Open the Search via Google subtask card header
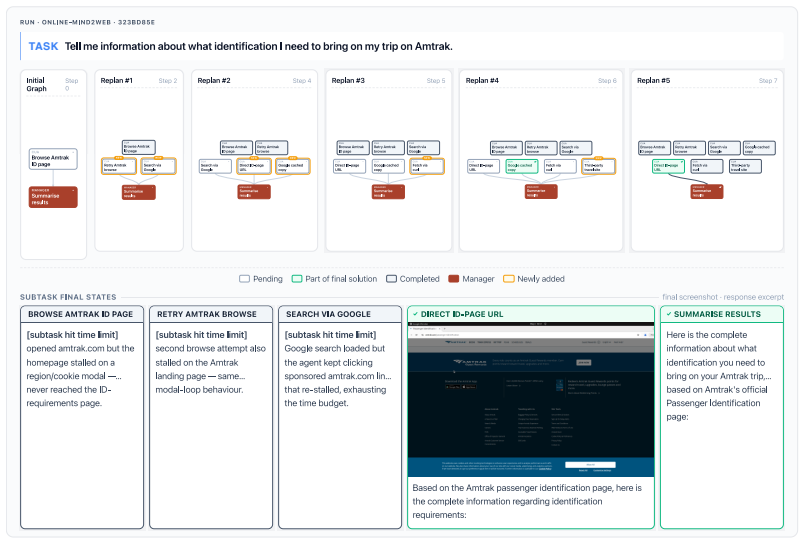This screenshot has width=804, height=544. coord(340,314)
